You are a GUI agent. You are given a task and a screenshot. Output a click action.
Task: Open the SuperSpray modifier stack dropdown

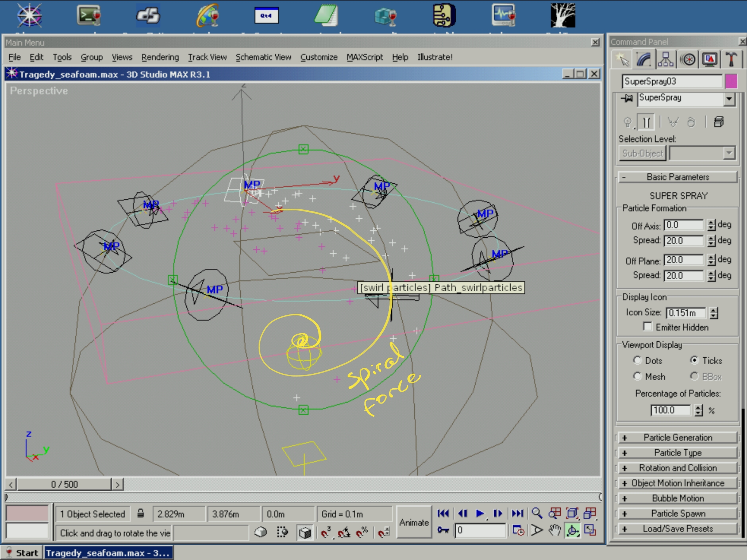click(x=728, y=99)
